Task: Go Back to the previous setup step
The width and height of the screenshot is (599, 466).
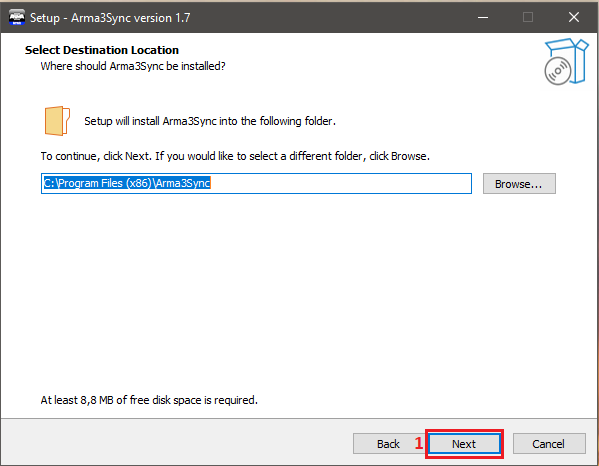Action: coord(388,444)
